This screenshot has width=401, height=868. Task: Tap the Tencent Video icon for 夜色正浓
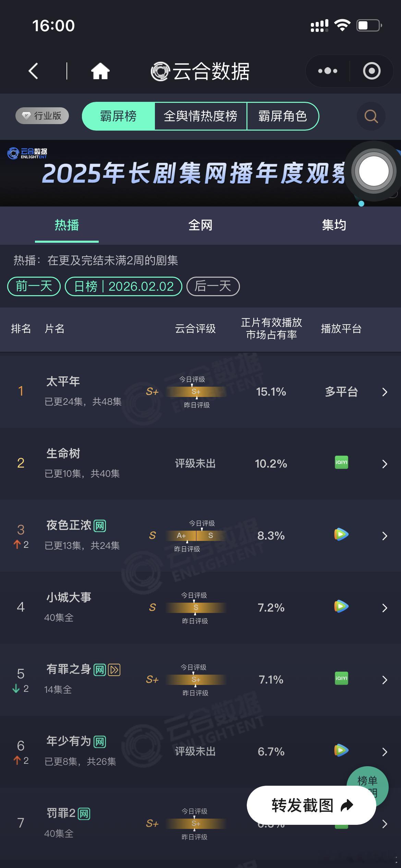click(341, 534)
